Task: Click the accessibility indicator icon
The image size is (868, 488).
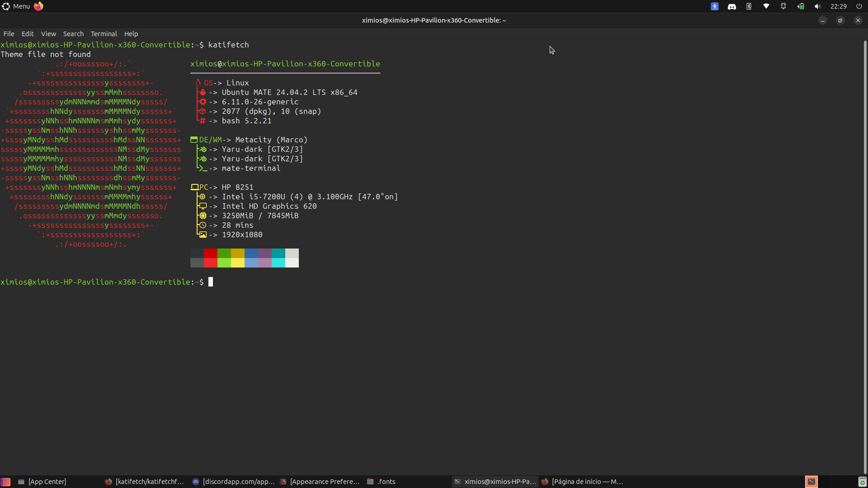Action: click(715, 6)
